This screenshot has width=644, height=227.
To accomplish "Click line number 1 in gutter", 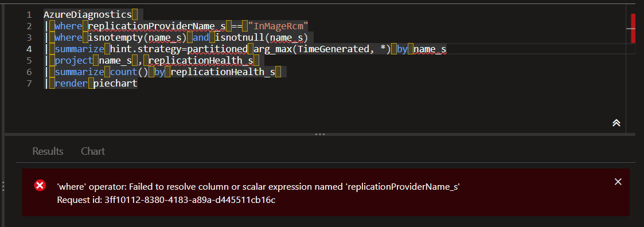I will pos(29,15).
